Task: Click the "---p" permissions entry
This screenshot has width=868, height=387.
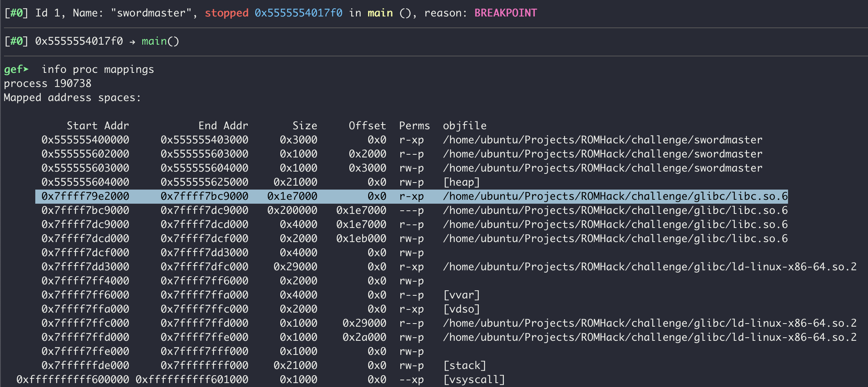Action: 411,210
